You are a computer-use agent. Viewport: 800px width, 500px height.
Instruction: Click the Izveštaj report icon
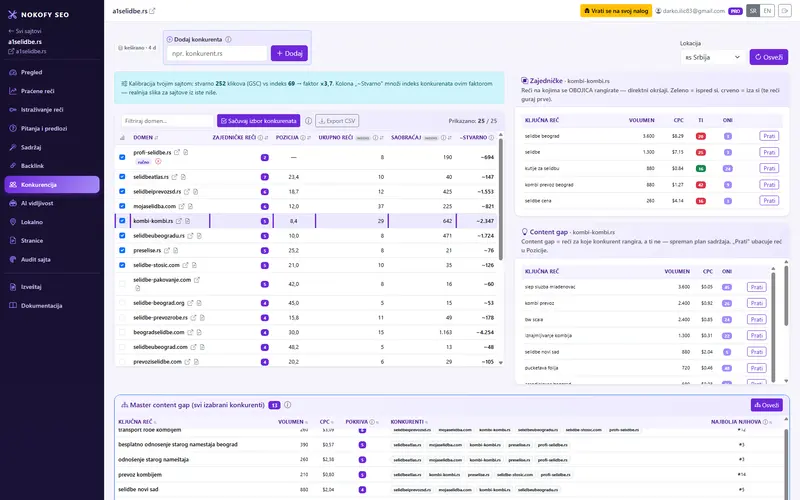coord(13,287)
